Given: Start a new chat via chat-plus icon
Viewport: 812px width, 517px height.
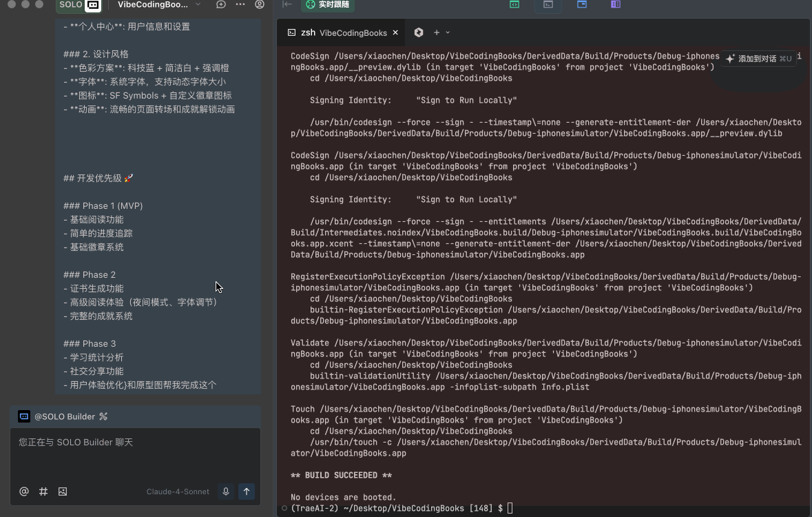Looking at the screenshot, I should coord(220,5).
